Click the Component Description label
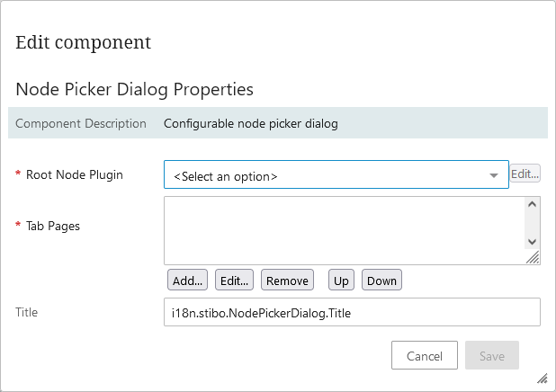556x392 pixels. click(x=81, y=123)
